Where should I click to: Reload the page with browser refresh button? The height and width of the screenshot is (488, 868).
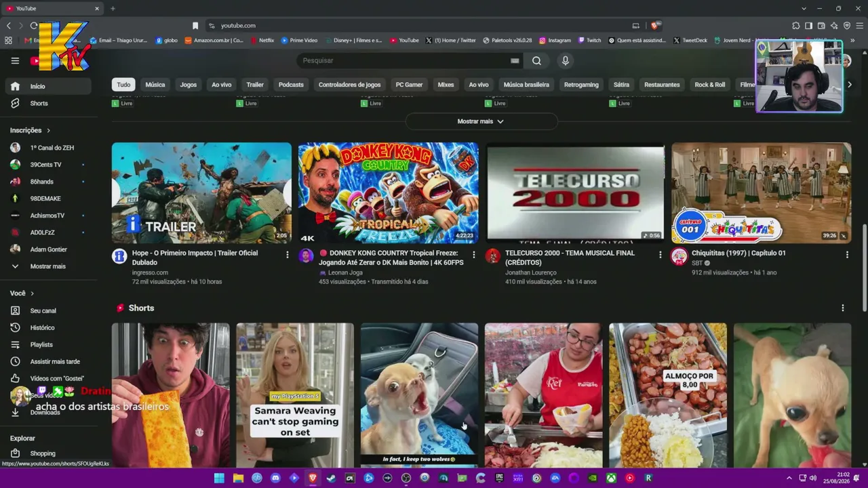(x=33, y=26)
